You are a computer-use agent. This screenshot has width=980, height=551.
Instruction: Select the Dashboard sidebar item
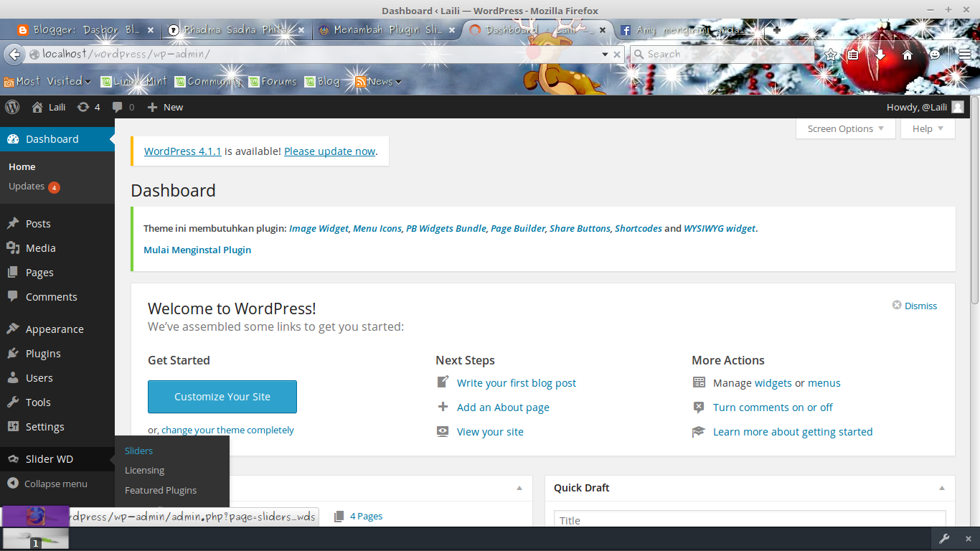pyautogui.click(x=57, y=139)
